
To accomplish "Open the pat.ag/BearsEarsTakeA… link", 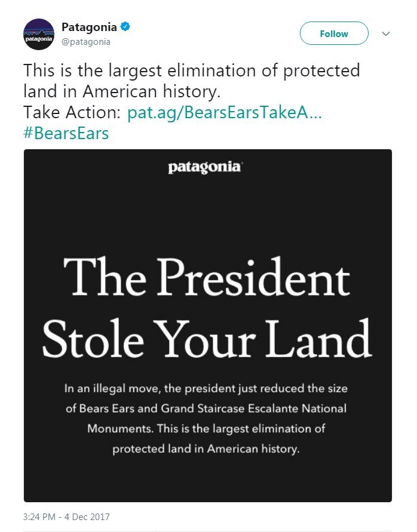I will tap(225, 112).
